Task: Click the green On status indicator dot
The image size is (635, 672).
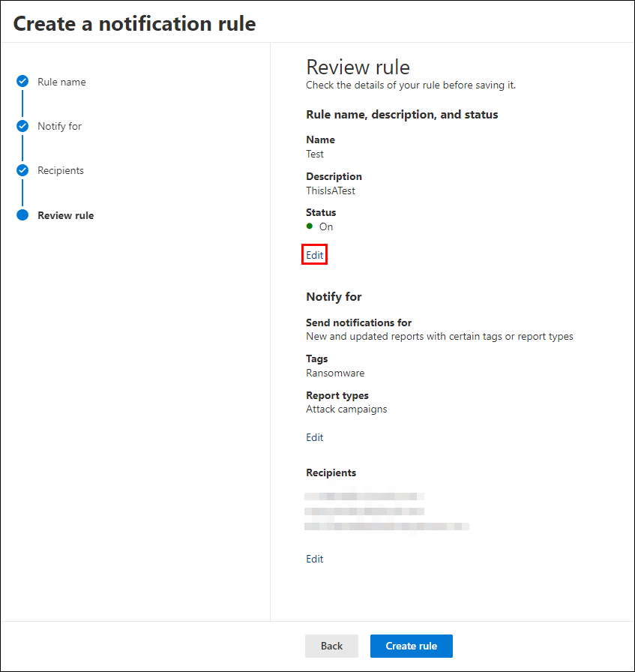Action: coord(310,226)
